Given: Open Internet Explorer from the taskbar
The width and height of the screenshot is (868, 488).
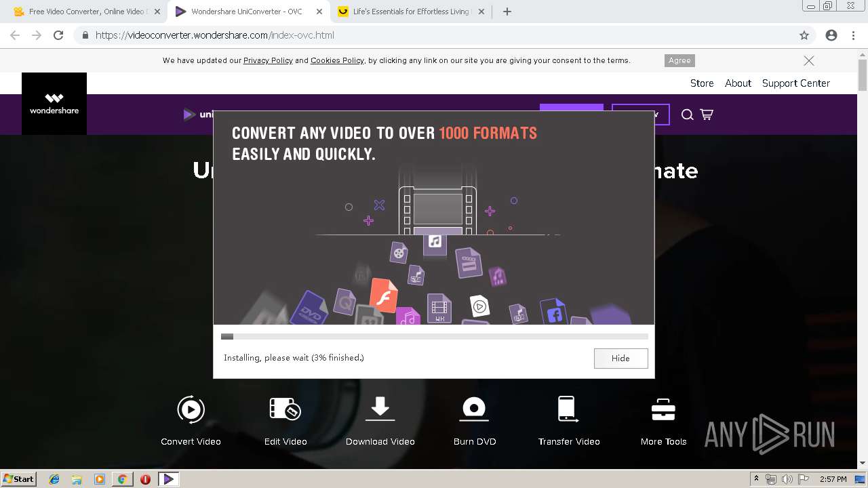Looking at the screenshot, I should click(54, 479).
